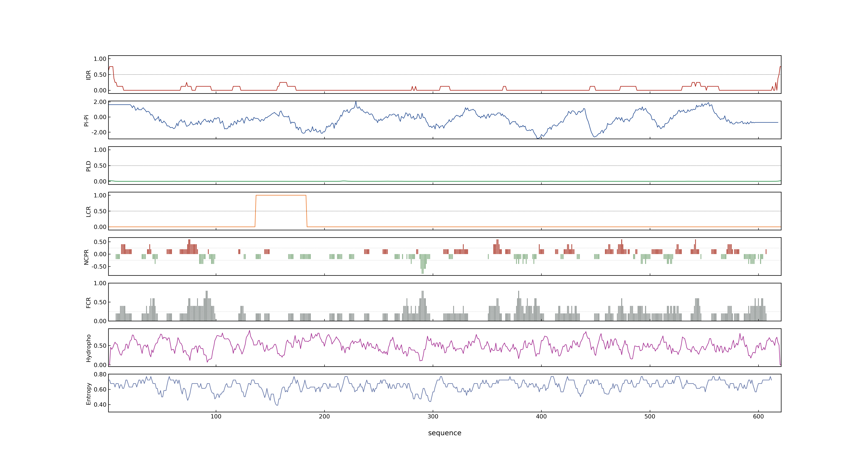Select the Hydropho y-axis label

(x=88, y=348)
